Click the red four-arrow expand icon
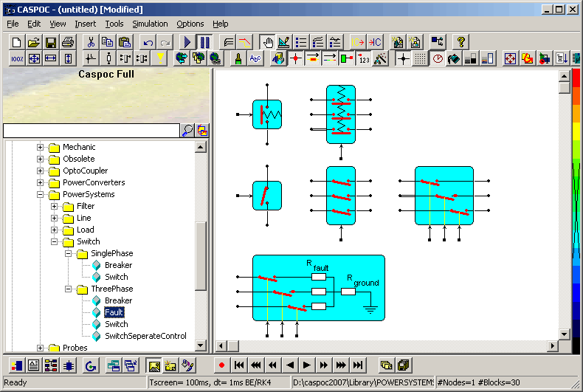Screen dimensions: 583x392 511,58
